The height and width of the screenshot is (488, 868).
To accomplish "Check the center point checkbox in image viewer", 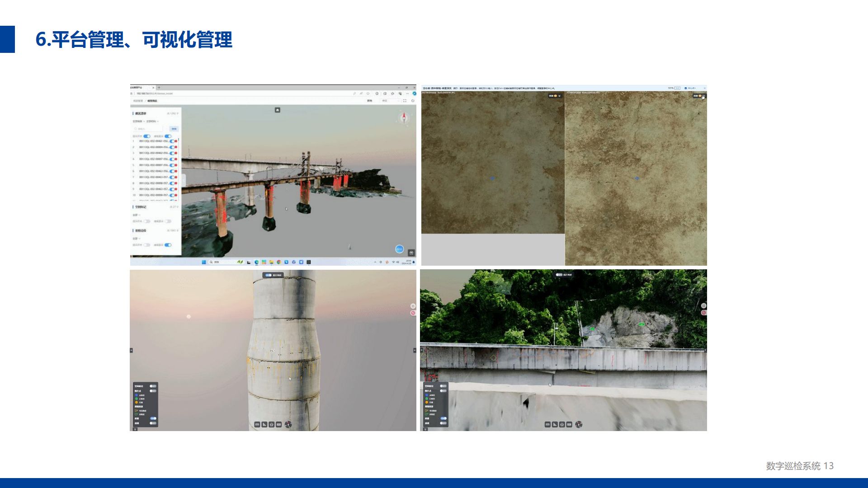I will pyautogui.click(x=686, y=88).
